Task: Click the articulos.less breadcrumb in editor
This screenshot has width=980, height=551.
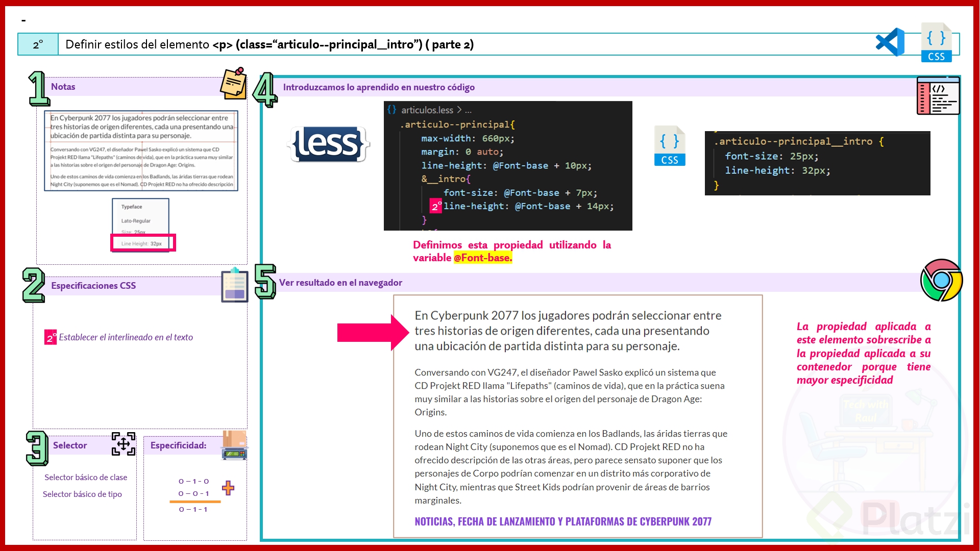Action: 427,110
